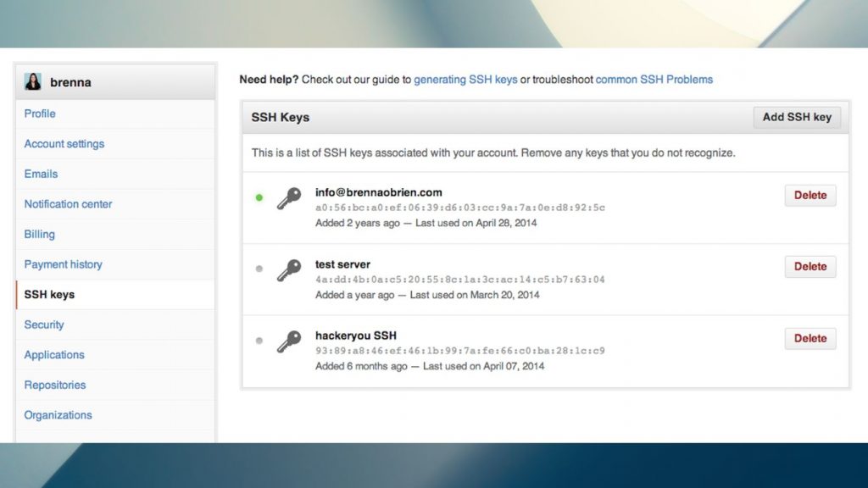Screen dimensions: 868x488
Task: Delete the test server key
Action: (x=810, y=266)
